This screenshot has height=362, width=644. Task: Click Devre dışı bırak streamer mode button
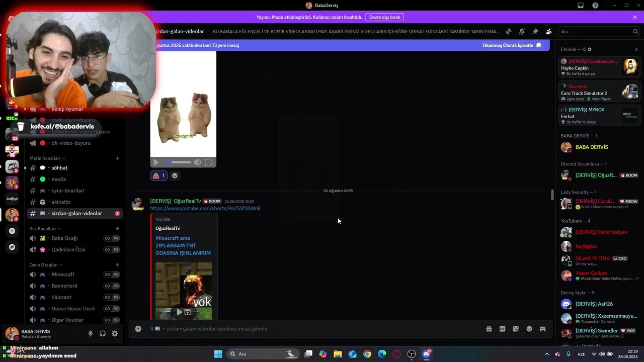click(x=384, y=17)
